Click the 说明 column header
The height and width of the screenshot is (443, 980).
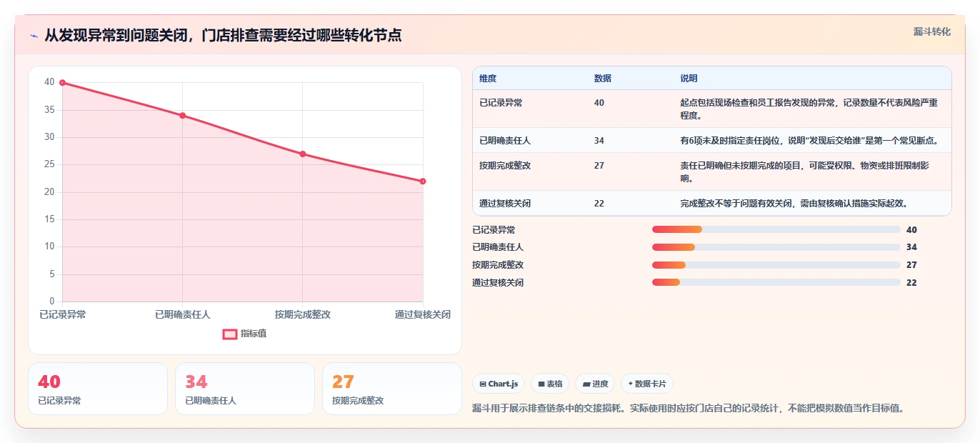pyautogui.click(x=689, y=79)
